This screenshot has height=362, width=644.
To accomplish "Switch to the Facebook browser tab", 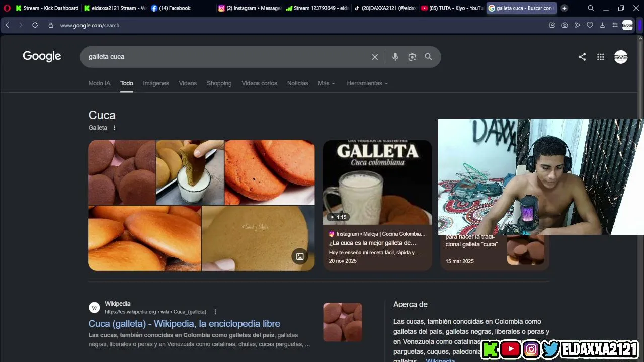I will click(x=183, y=8).
